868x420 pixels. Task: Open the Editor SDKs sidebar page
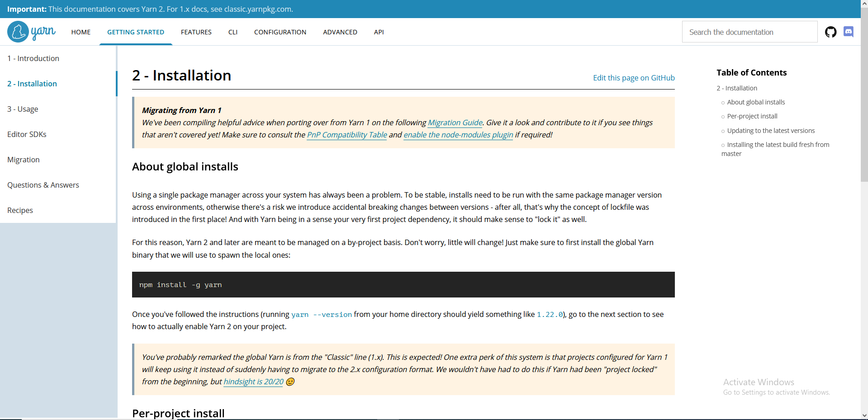point(58,134)
